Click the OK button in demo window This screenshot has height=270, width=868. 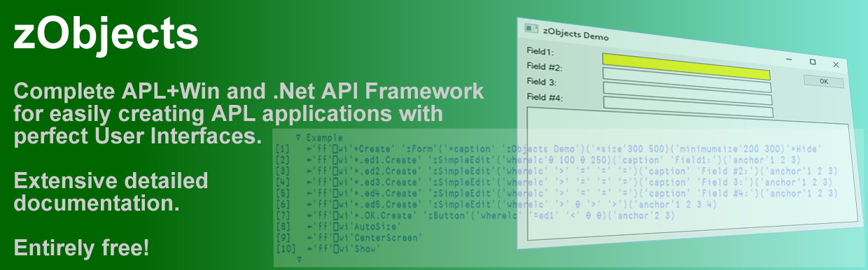823,81
